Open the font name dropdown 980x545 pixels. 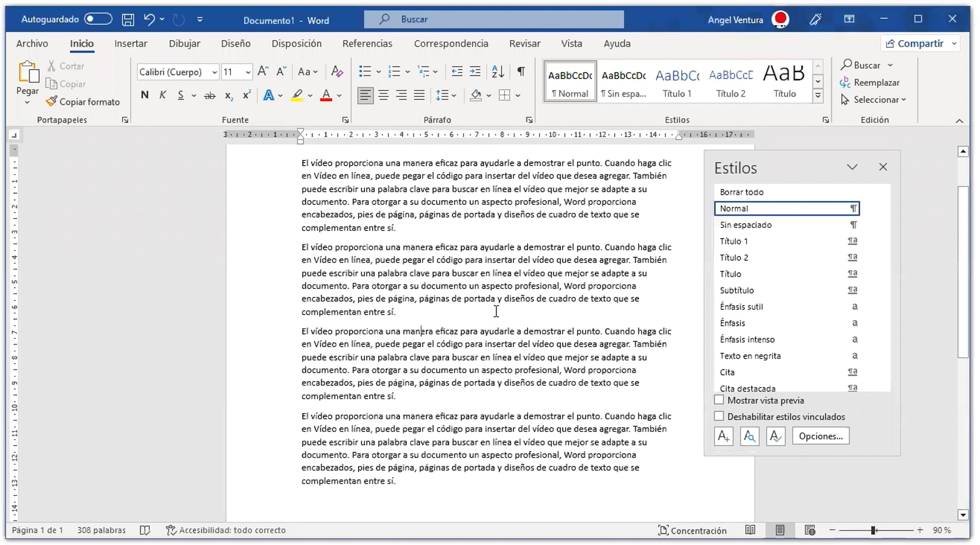point(214,72)
